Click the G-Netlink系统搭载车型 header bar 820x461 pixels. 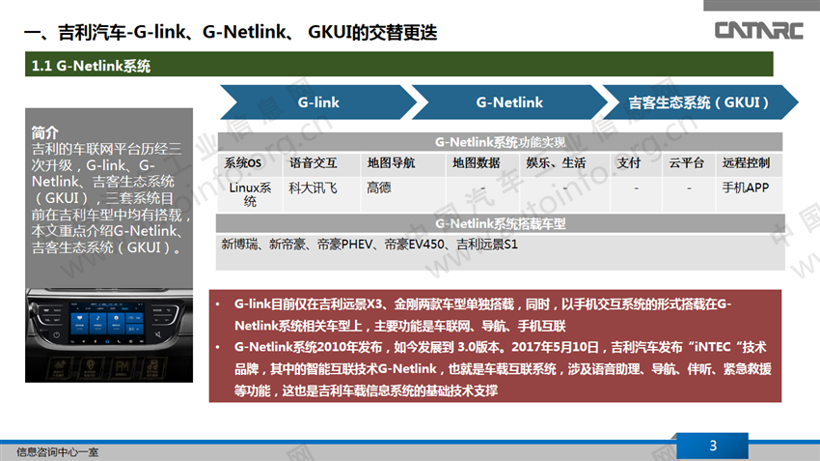pos(500,224)
